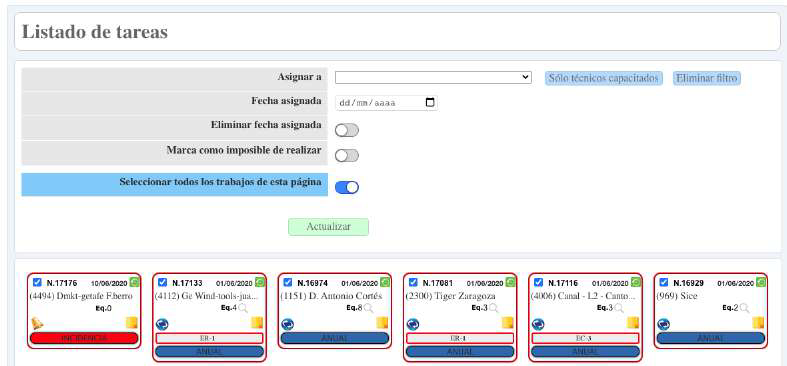Click client name "(1151) D. Antonio Cortés"
The image size is (787, 366).
331,296
